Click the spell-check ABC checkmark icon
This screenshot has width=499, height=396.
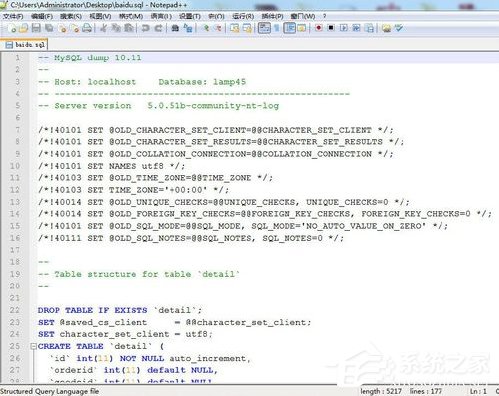[x=399, y=28]
